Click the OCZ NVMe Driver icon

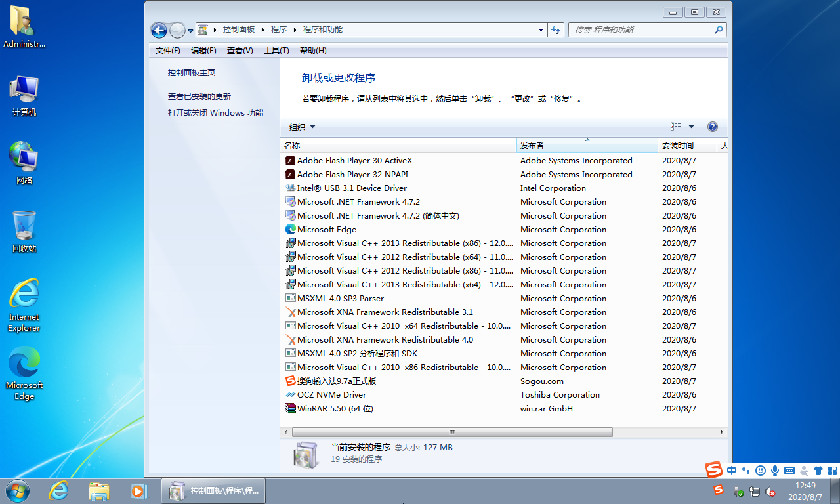click(291, 394)
